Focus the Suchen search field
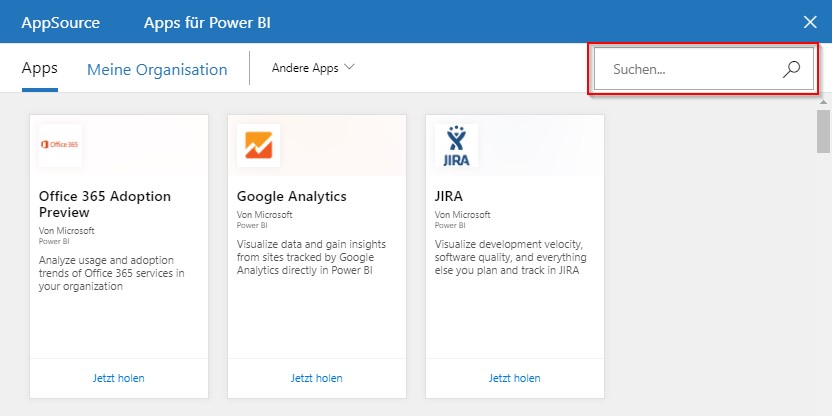832x416 pixels. coord(704,69)
